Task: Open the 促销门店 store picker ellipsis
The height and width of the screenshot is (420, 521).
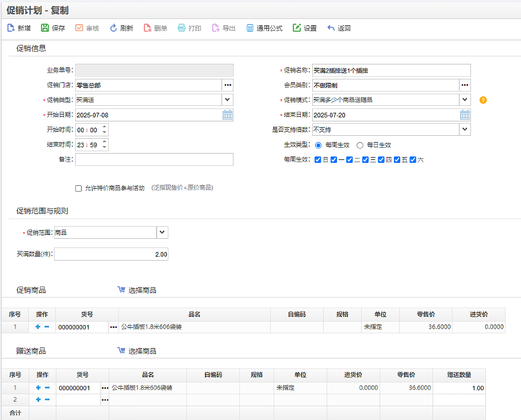Action: tap(228, 85)
